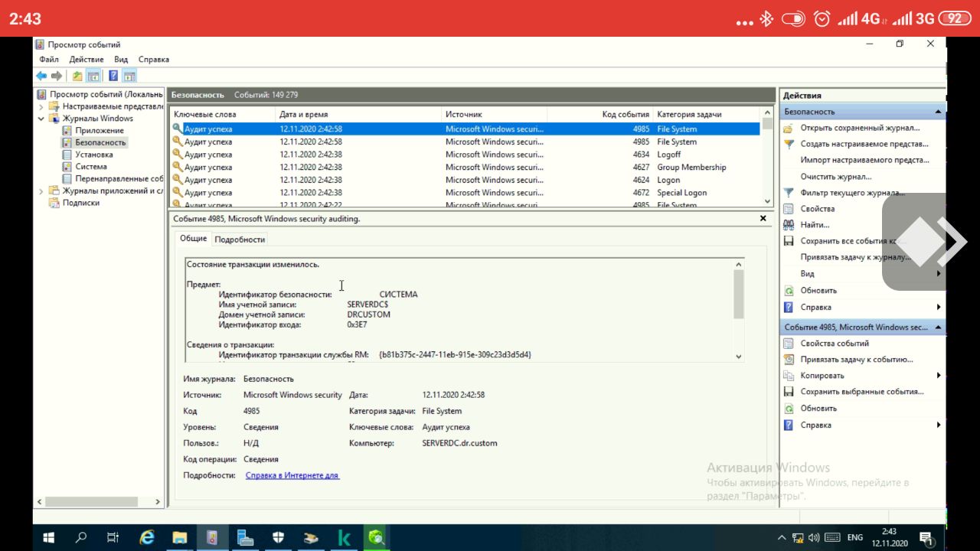980x551 pixels.
Task: Show hidden system tray icons chevron
Action: [782, 538]
